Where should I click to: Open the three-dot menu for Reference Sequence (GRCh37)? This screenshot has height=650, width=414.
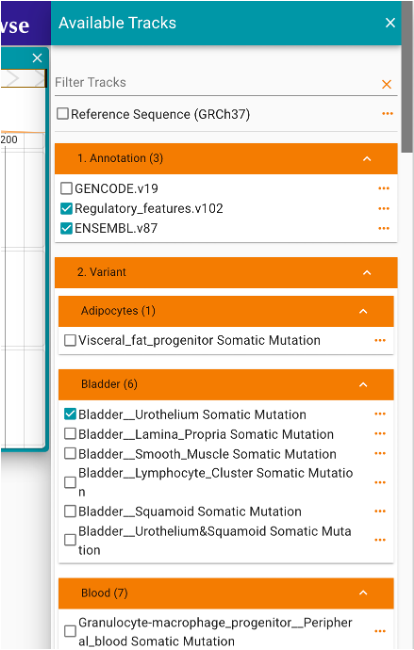pyautogui.click(x=387, y=114)
